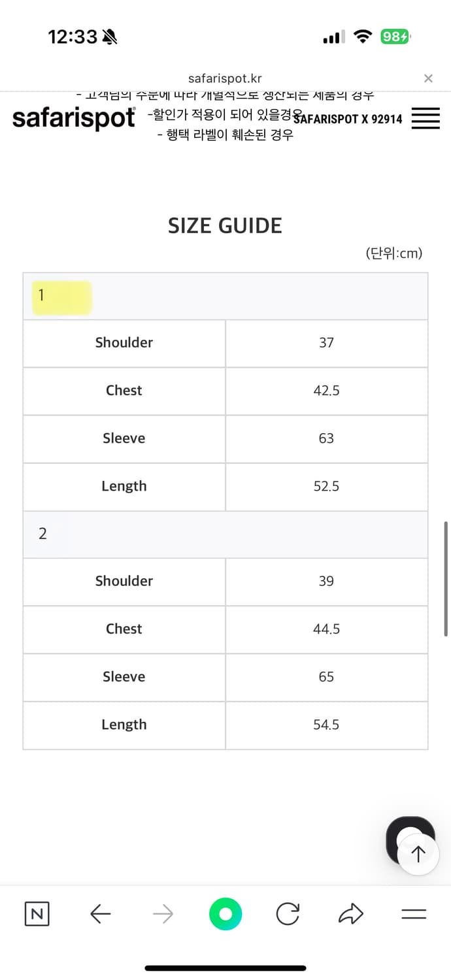Reload the page with refresh icon

[x=288, y=914]
